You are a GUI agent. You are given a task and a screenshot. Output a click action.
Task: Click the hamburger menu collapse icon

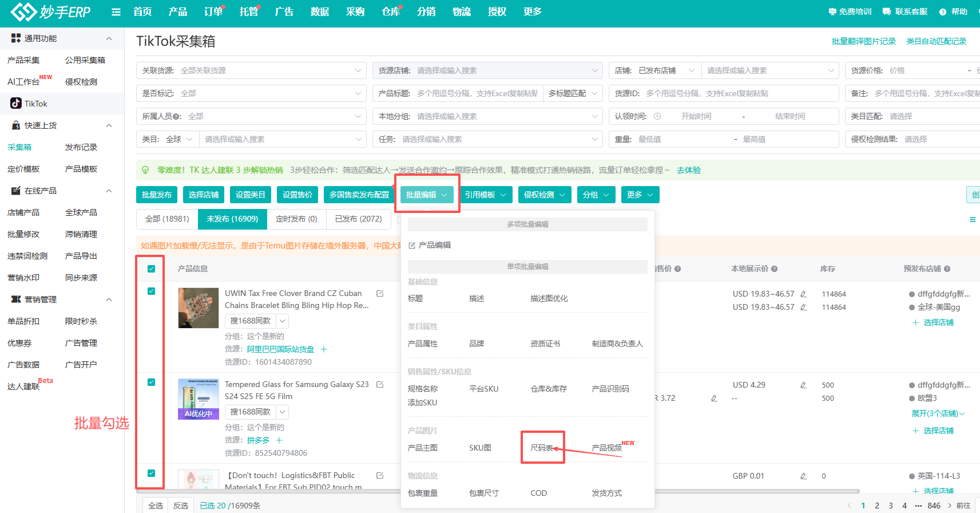[x=116, y=12]
